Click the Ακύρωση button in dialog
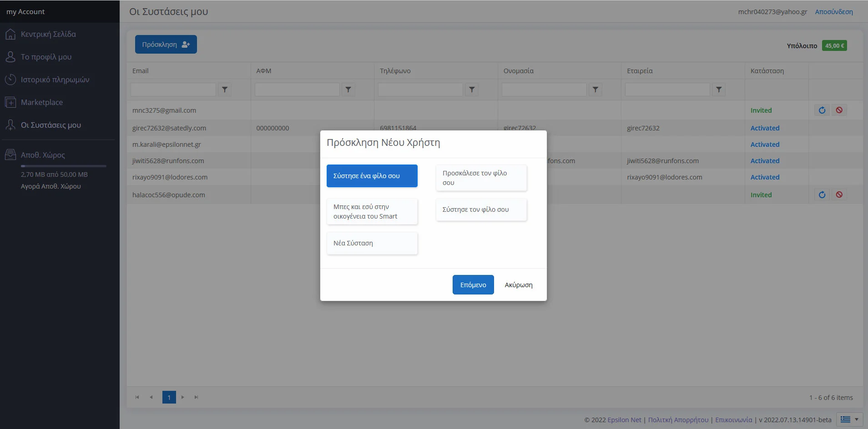The image size is (868, 429). (x=518, y=285)
